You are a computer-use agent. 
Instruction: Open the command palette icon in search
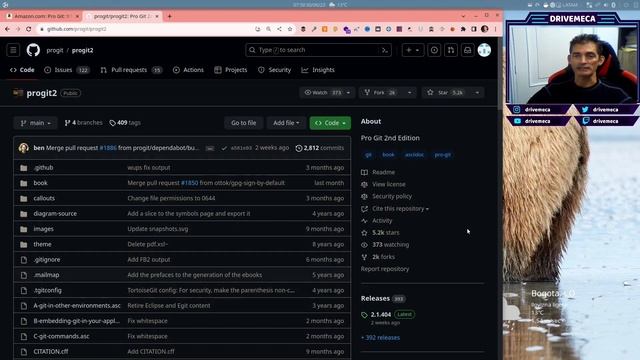pyautogui.click(x=384, y=50)
